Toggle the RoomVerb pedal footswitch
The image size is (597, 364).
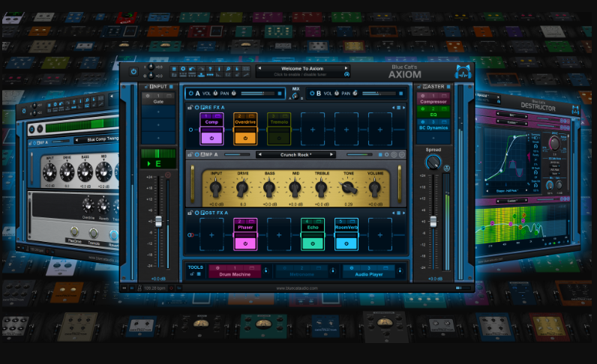[x=346, y=243]
